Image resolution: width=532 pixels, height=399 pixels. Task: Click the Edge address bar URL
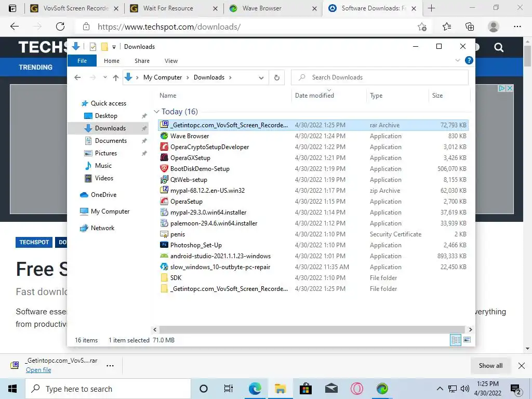point(169,27)
